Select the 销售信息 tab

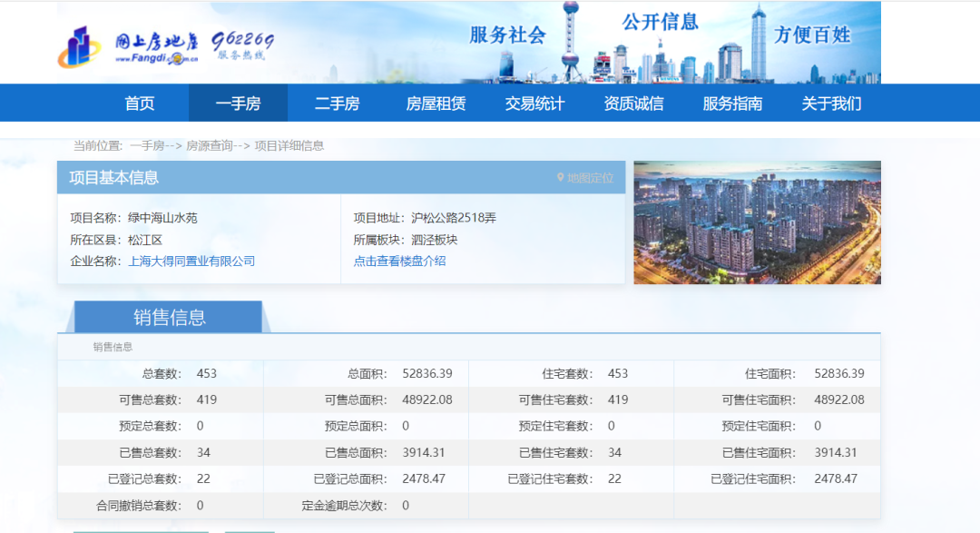(170, 317)
